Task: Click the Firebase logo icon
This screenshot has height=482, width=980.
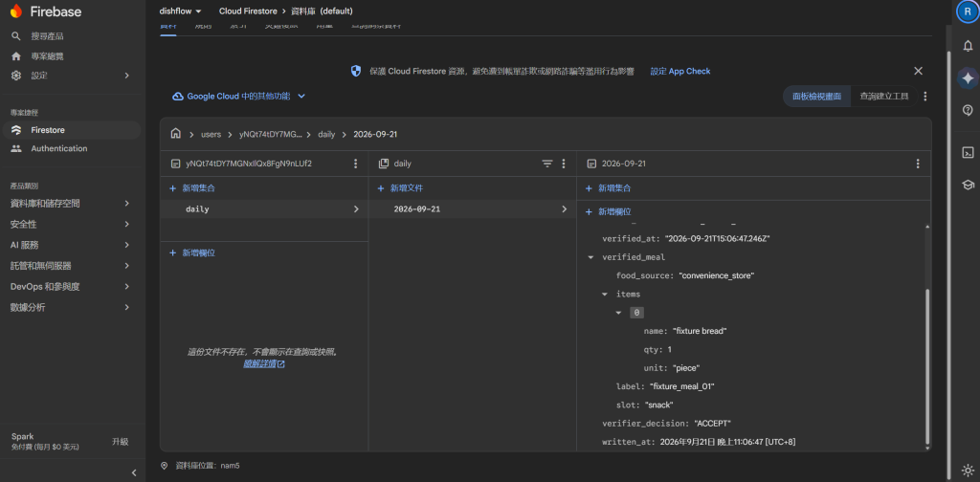Action: point(15,11)
